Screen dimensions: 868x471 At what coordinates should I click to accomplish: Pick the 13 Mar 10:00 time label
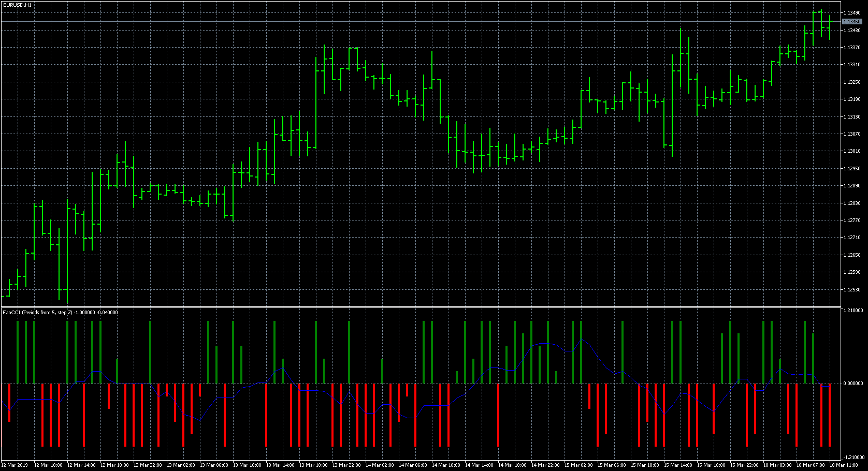click(x=247, y=465)
